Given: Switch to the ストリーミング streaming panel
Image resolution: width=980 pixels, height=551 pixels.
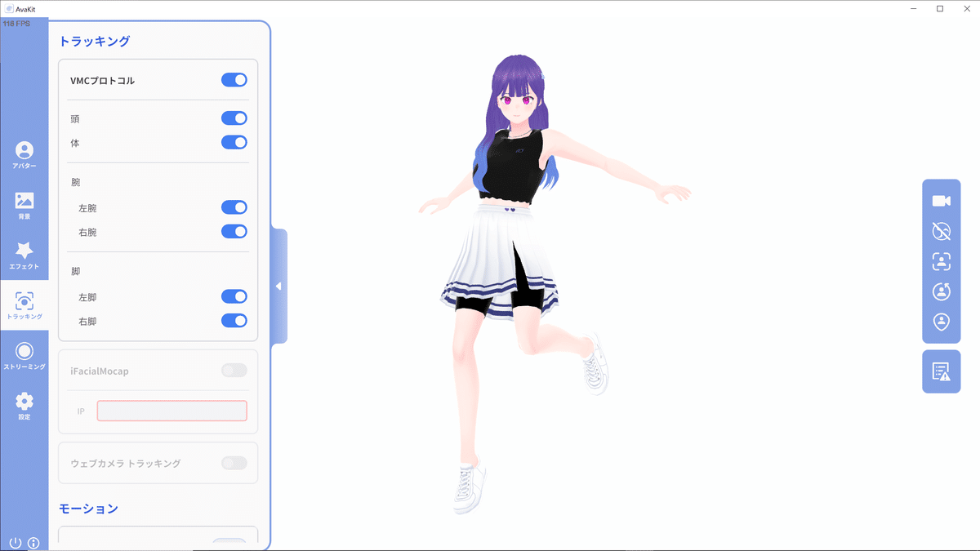Looking at the screenshot, I should (x=24, y=355).
